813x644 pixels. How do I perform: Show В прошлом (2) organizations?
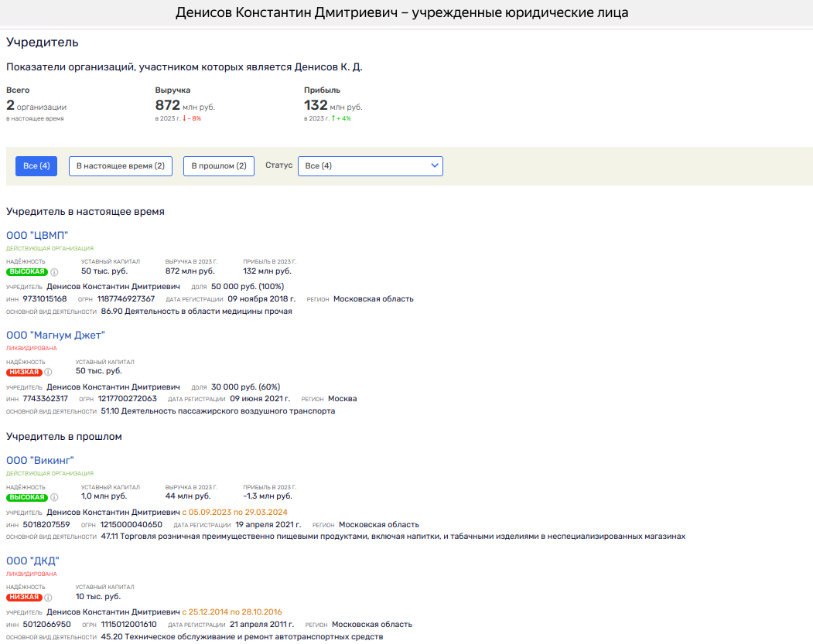click(x=218, y=166)
